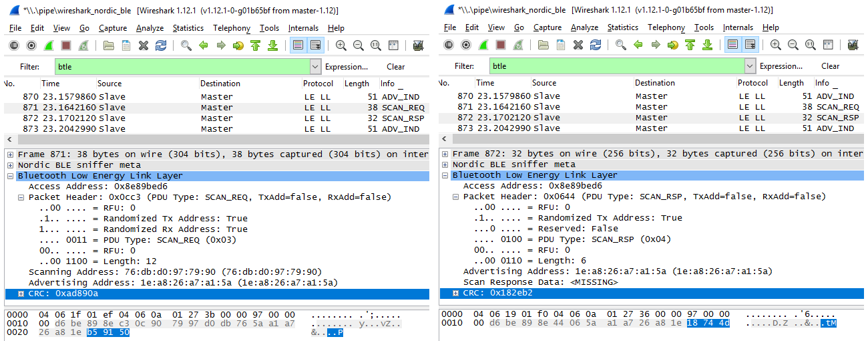Select packet 873 ADV_IND row in right window
Viewport: 868px width, 341px height.
tap(651, 128)
